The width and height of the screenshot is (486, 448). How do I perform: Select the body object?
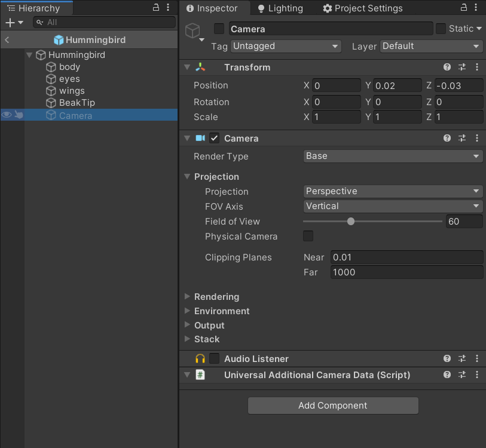[70, 67]
